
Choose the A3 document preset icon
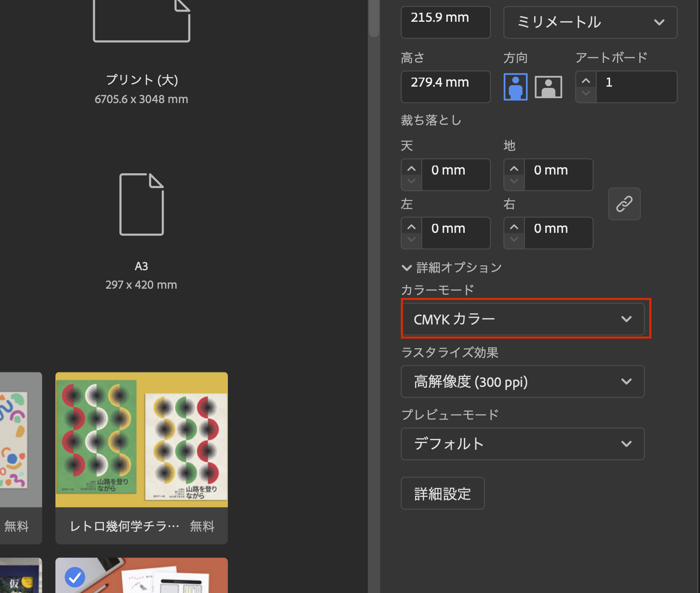tap(141, 204)
